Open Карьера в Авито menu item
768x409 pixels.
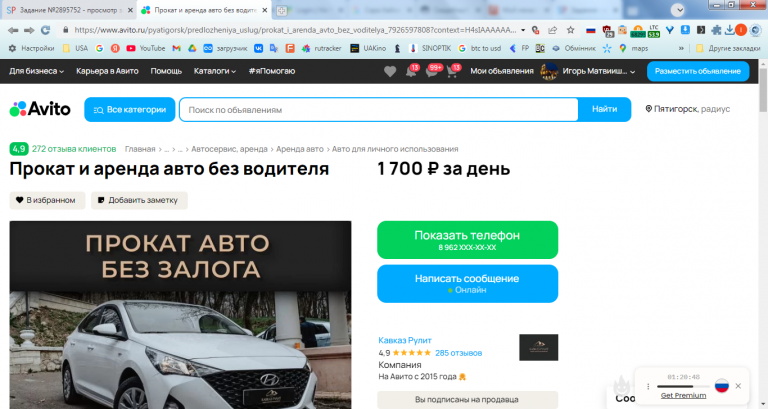pyautogui.click(x=107, y=71)
